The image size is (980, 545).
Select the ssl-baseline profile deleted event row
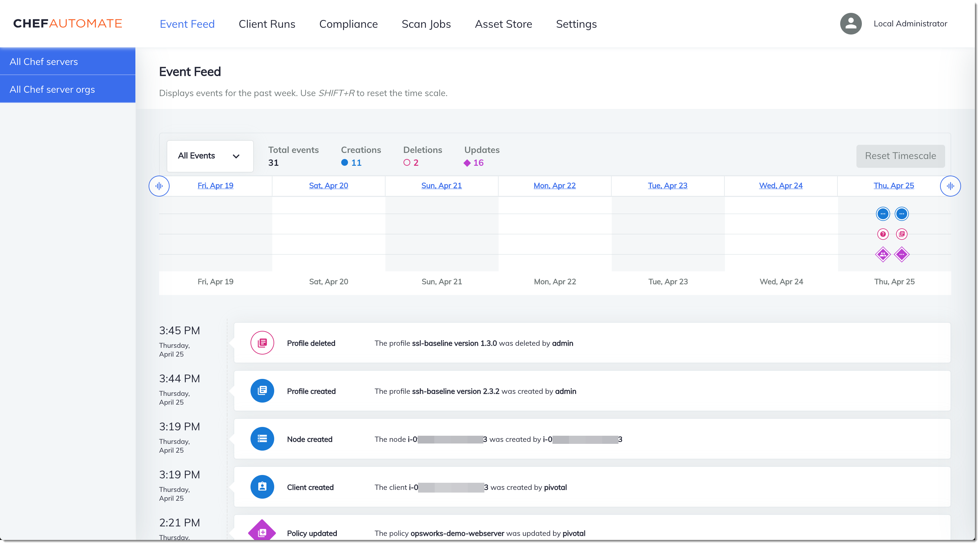tap(592, 343)
